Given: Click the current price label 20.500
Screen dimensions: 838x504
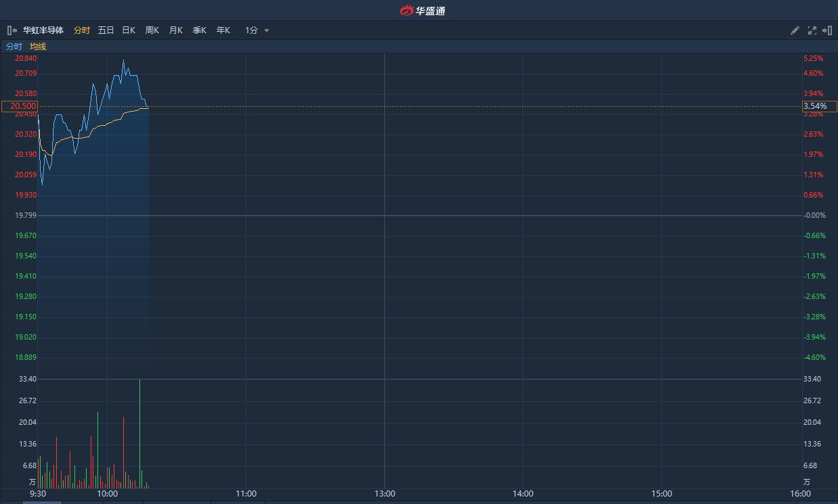Looking at the screenshot, I should pos(20,106).
